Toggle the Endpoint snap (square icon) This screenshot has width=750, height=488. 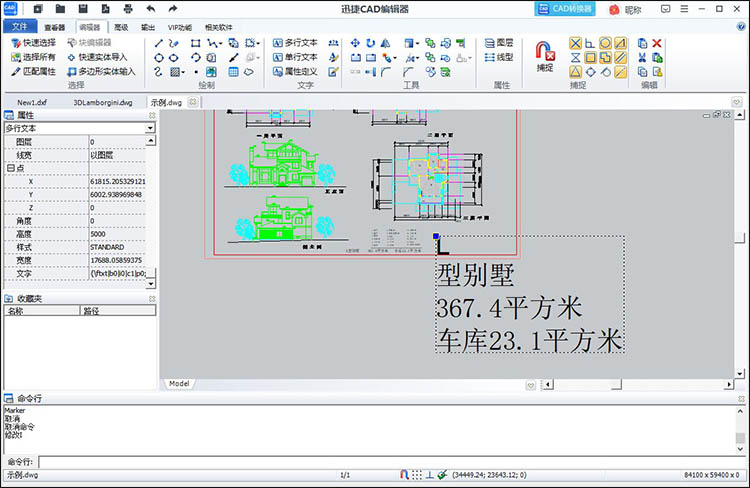click(x=591, y=58)
